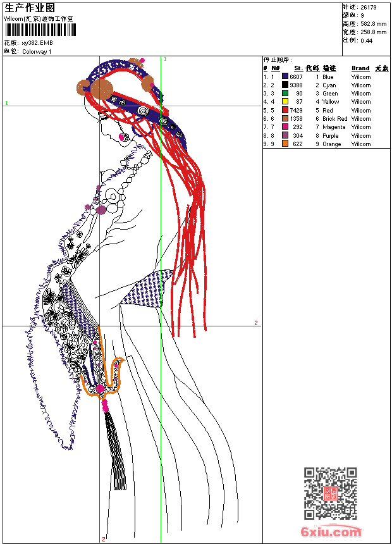Select the stitch count 1358 for Brick Red
The image size is (392, 544).
point(297,119)
